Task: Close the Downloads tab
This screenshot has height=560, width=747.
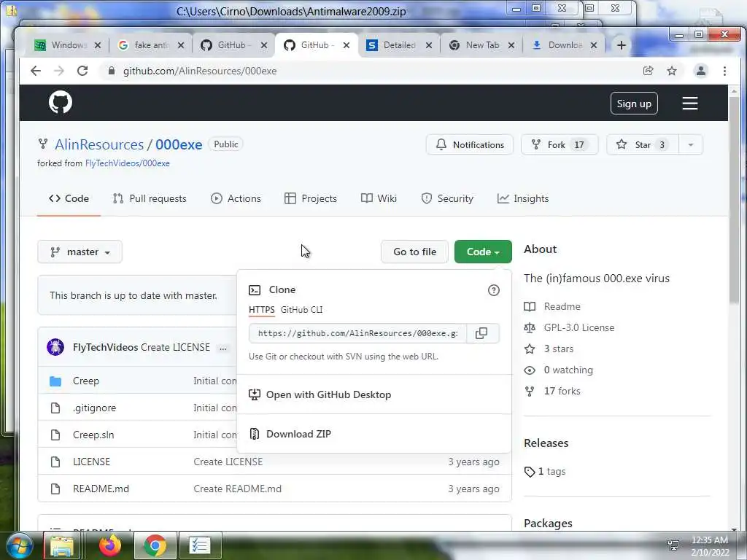Action: point(594,45)
